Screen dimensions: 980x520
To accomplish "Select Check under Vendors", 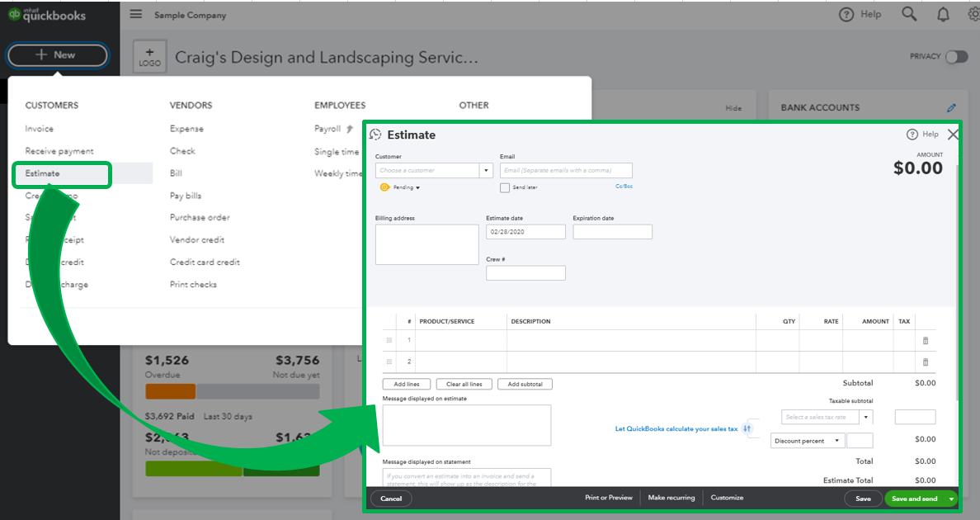I will (182, 151).
